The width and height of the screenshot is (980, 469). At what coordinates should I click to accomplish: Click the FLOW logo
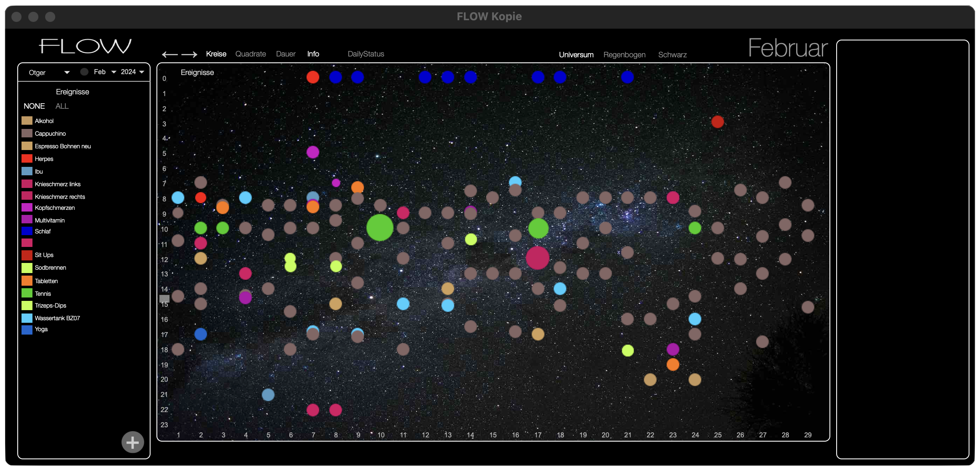click(x=85, y=46)
